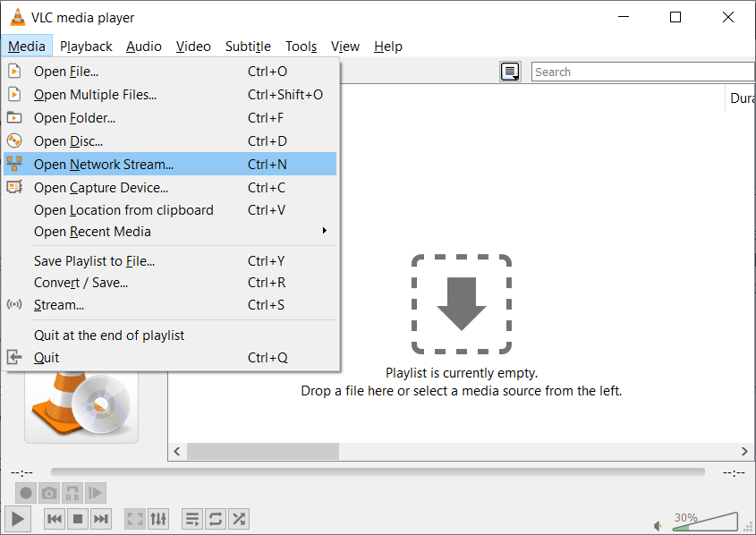Click the remaining time label

point(734,473)
